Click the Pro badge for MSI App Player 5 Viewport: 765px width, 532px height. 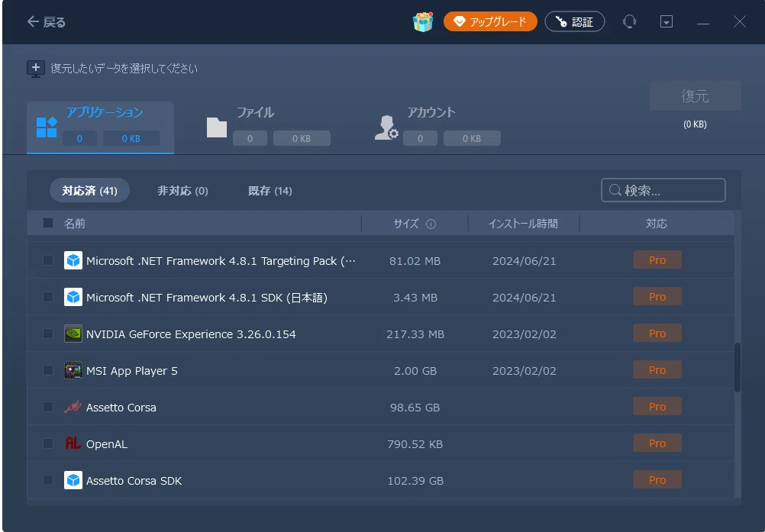657,370
